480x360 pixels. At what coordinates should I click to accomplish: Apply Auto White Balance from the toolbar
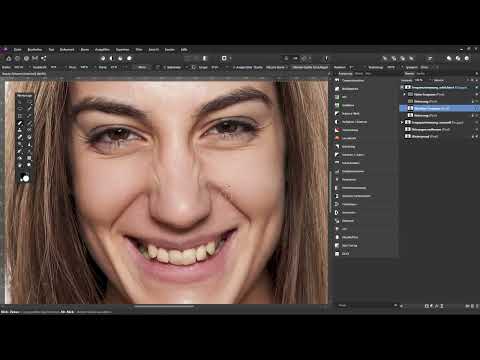click(x=129, y=58)
